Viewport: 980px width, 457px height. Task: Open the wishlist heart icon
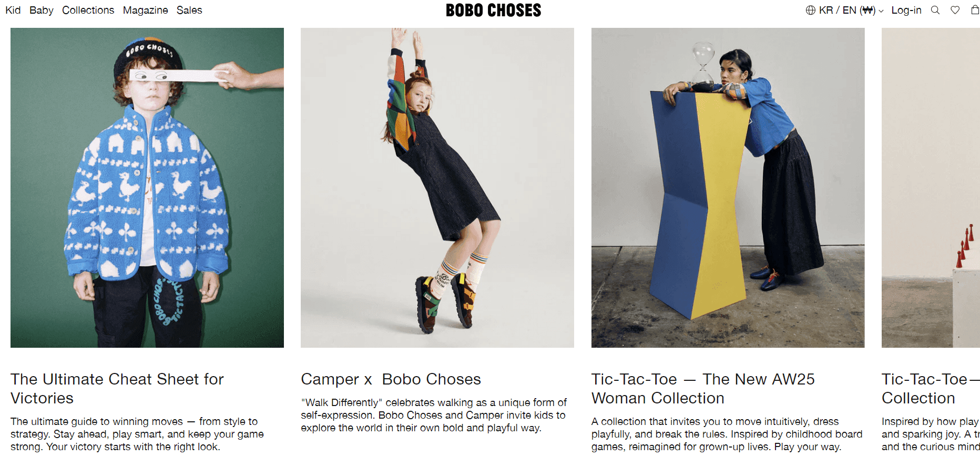coord(955,10)
